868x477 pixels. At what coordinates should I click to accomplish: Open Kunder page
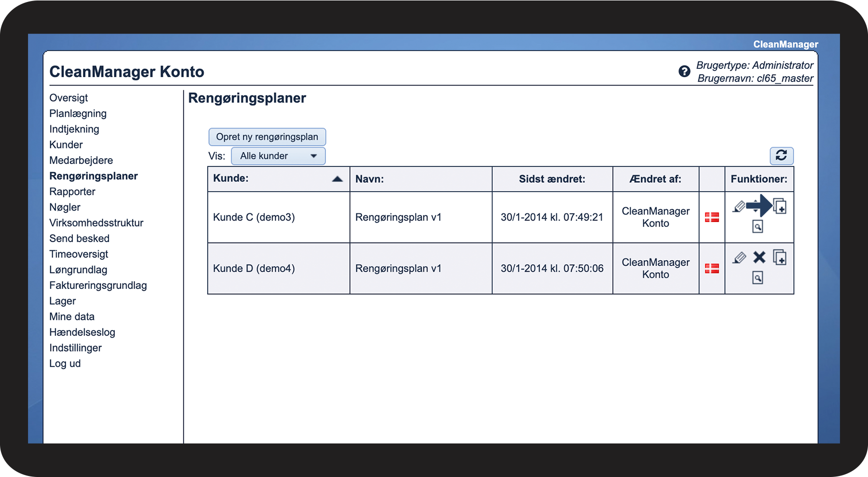(x=66, y=145)
